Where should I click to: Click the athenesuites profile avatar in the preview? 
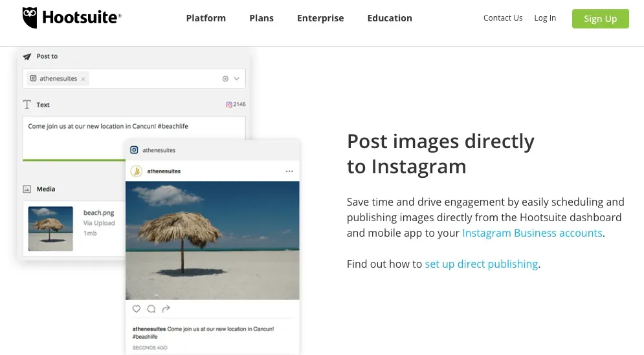[137, 171]
